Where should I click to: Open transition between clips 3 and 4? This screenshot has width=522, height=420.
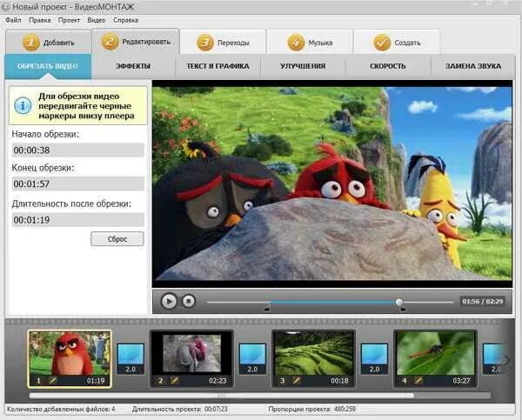click(x=374, y=359)
